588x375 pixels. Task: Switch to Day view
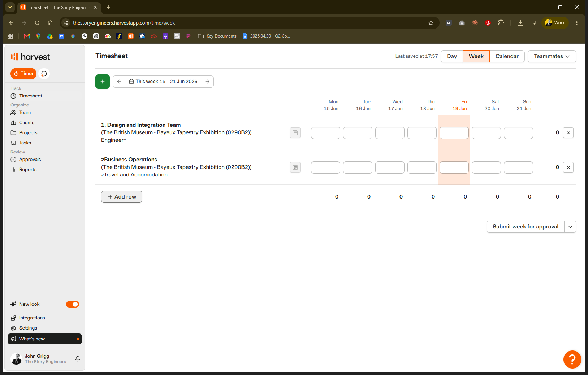tap(452, 56)
